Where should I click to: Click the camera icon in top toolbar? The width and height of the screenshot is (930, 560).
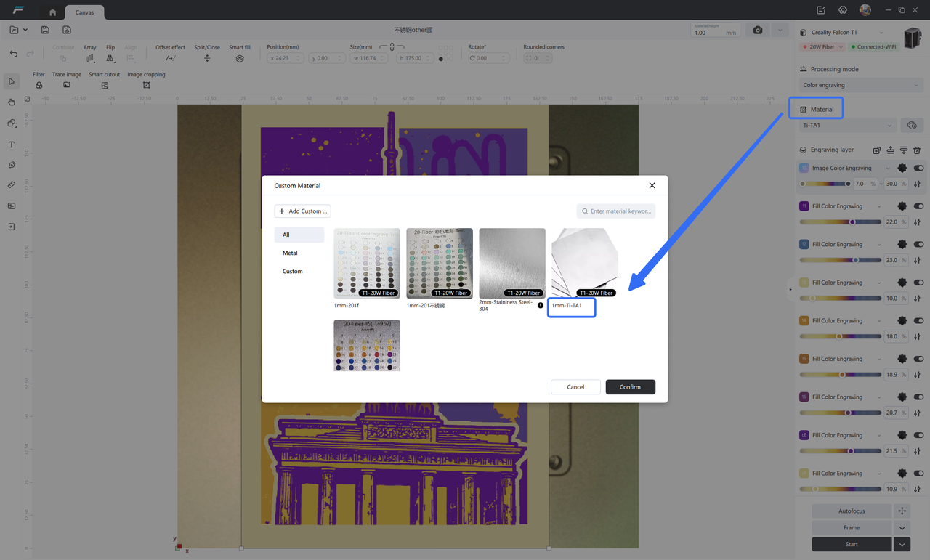[758, 31]
